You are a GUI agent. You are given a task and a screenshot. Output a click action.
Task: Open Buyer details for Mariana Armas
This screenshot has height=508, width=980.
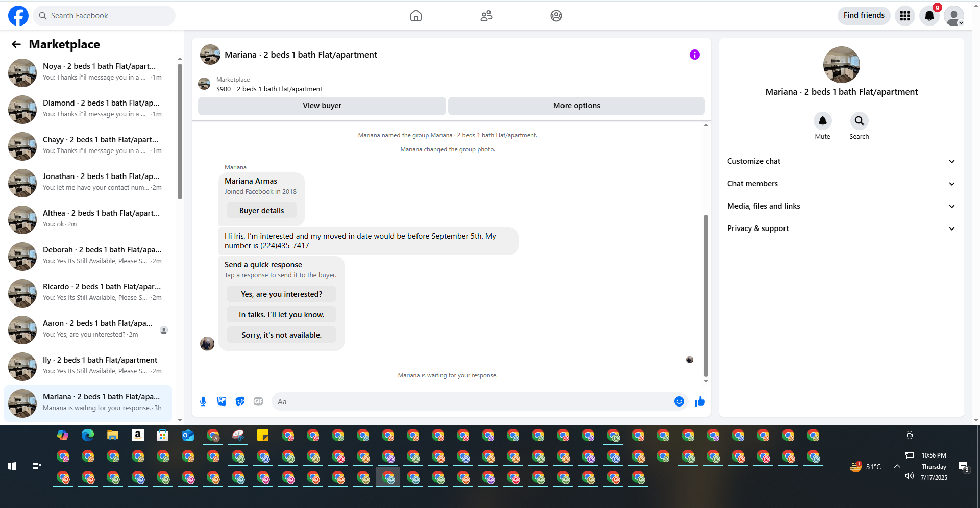point(261,211)
